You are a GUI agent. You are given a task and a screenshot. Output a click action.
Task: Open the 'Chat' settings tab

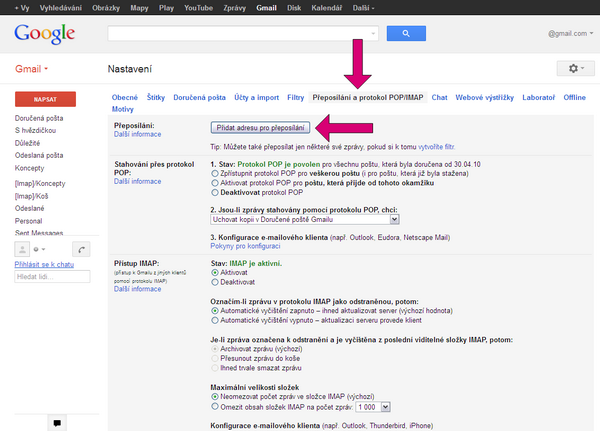click(439, 97)
